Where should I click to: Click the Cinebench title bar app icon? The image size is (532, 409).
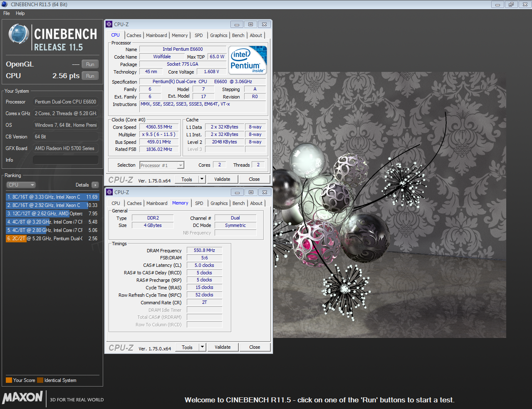click(x=5, y=4)
